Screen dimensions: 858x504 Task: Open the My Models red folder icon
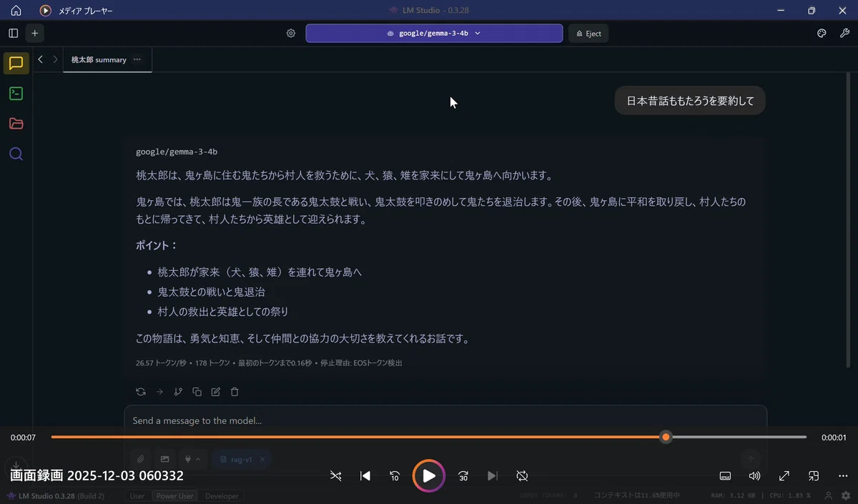point(16,124)
